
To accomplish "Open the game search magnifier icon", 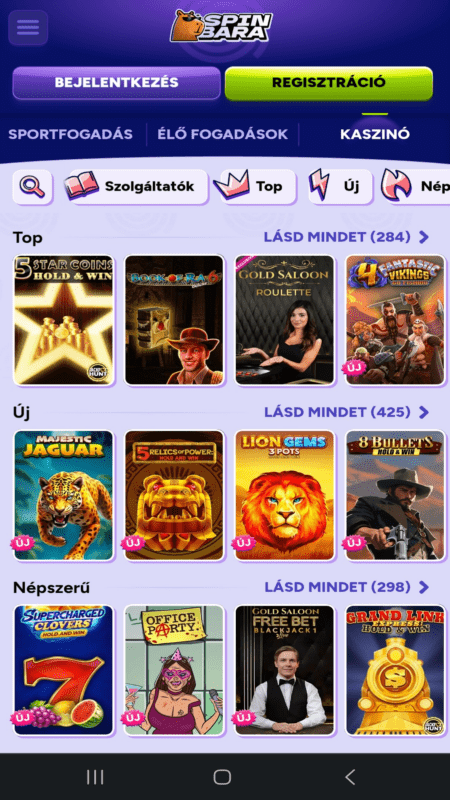I will 33,187.
